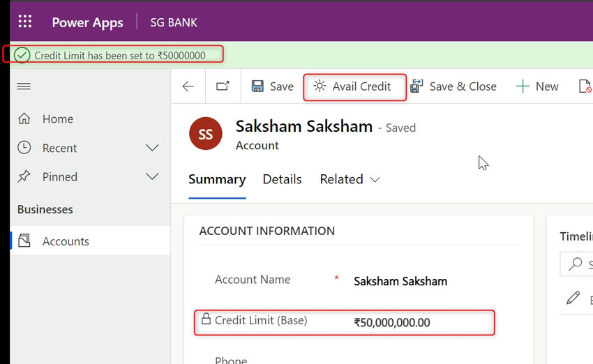Click the Save floppy disk icon
This screenshot has height=364, width=593.
point(257,86)
